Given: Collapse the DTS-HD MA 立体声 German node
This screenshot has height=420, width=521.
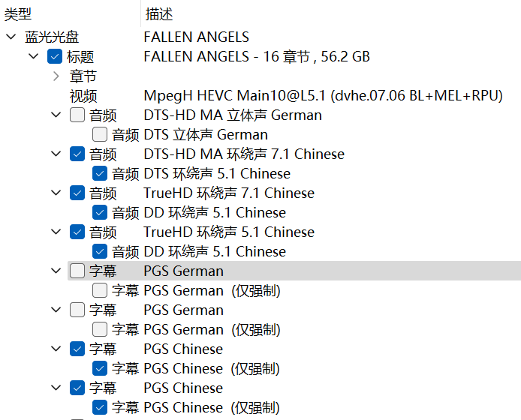Looking at the screenshot, I should click(x=56, y=115).
